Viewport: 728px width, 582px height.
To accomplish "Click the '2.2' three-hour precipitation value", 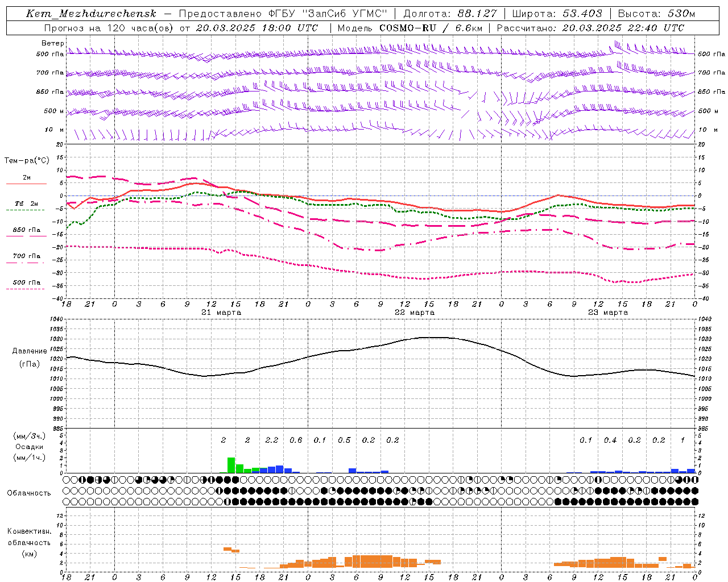I will [272, 440].
